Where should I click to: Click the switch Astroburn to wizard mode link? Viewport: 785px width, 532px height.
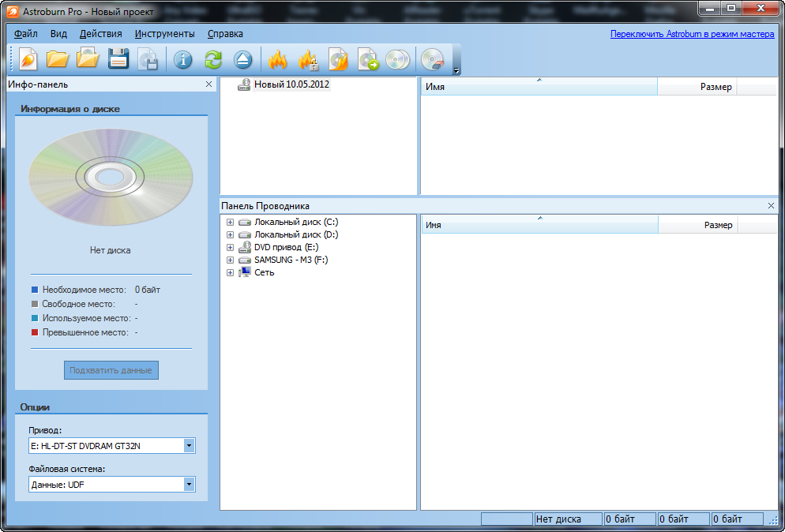(x=692, y=34)
